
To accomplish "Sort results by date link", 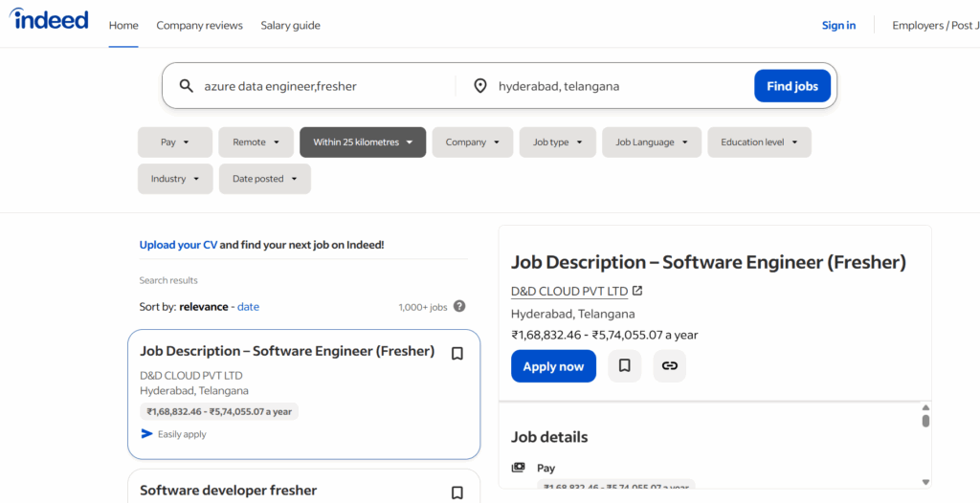I will (248, 307).
